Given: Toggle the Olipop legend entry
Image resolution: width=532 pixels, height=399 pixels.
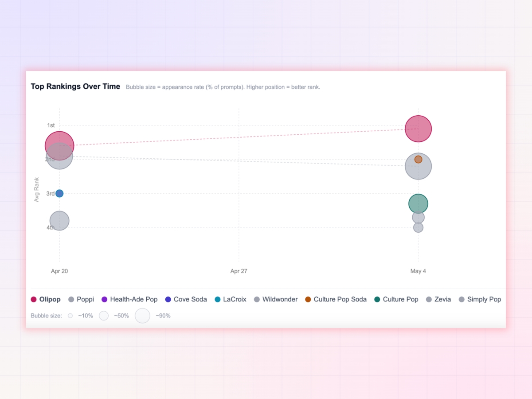Looking at the screenshot, I should click(x=46, y=299).
